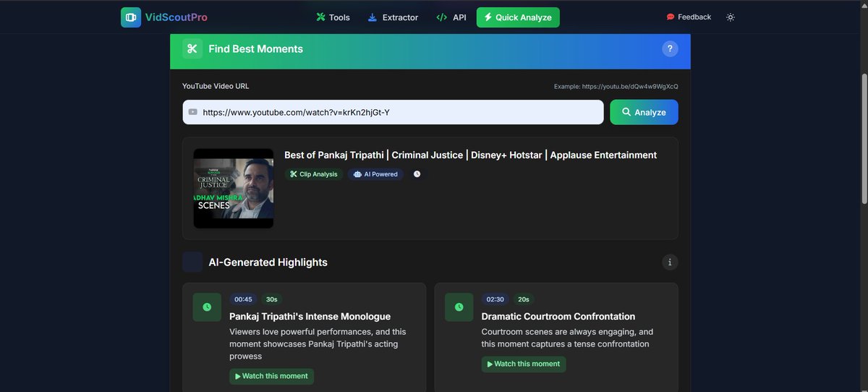Click clock icon on Intense Monologue card
The width and height of the screenshot is (868, 392).
point(207,307)
